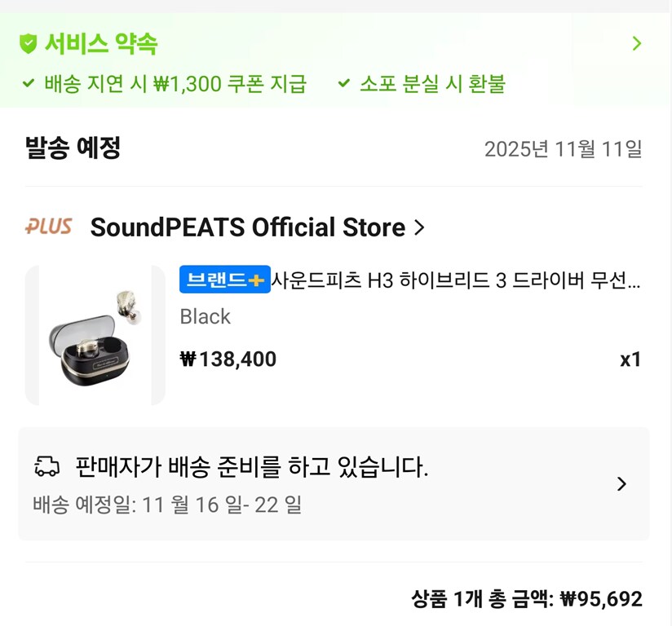Screen dimensions: 672x626
Task: Select the Black color variant label
Action: [x=205, y=317]
